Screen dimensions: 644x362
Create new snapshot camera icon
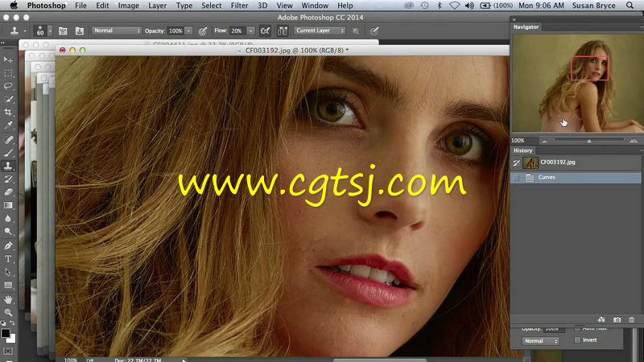click(x=617, y=319)
